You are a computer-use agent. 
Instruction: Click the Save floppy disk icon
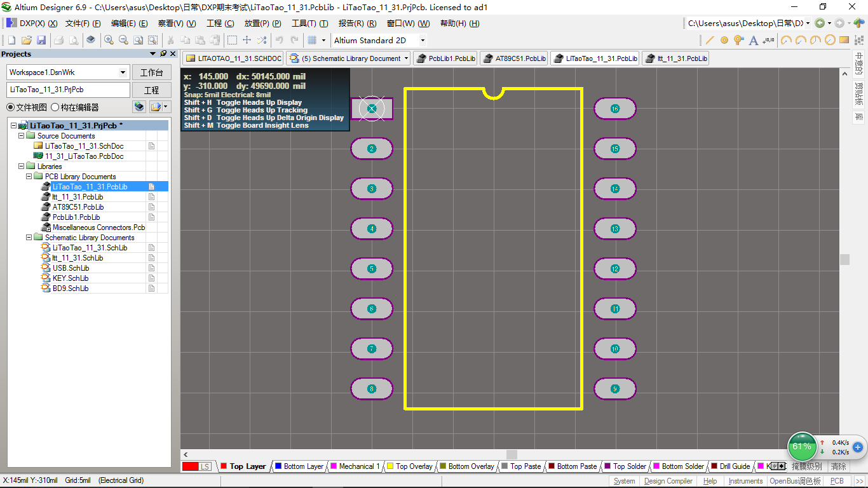click(41, 40)
